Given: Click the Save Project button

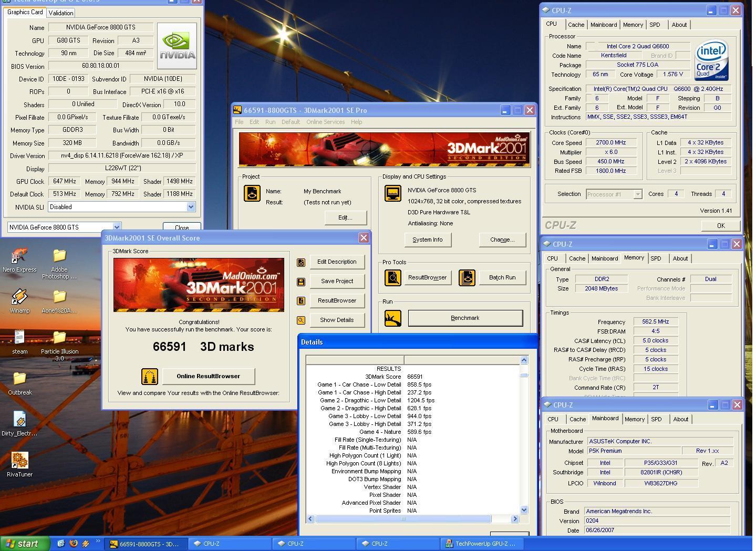Looking at the screenshot, I should (337, 281).
